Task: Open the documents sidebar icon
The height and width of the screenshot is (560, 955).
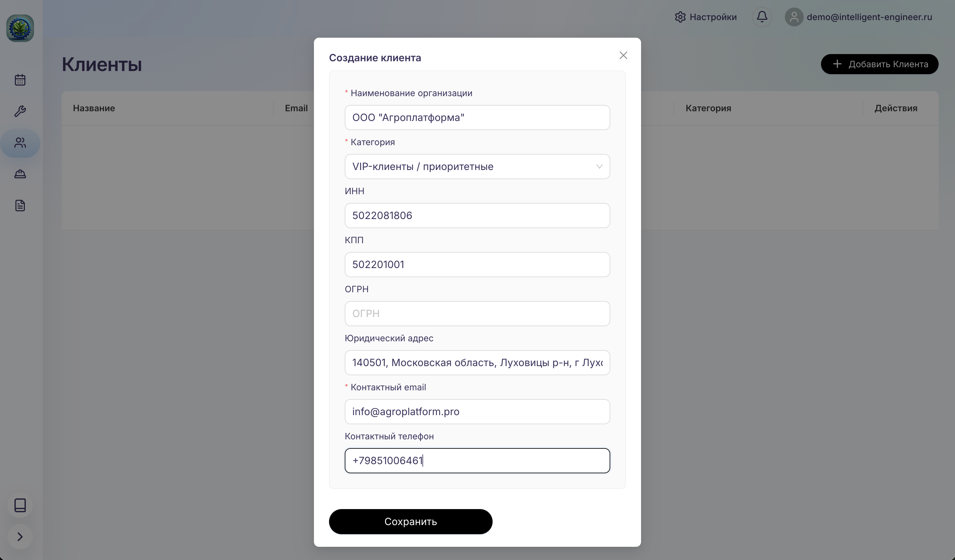Action: click(20, 206)
